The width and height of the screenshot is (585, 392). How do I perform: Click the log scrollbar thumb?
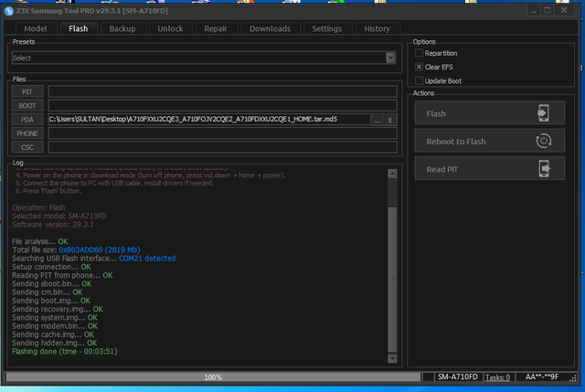392,279
